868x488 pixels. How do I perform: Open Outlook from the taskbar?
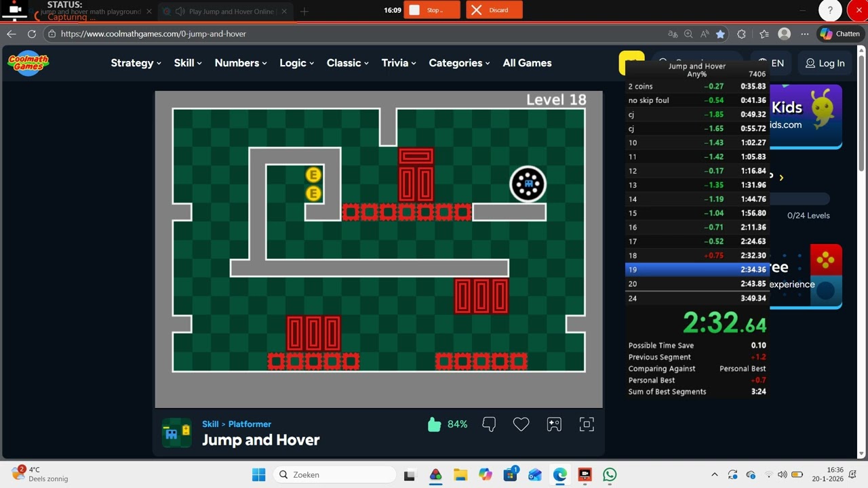[535, 474]
